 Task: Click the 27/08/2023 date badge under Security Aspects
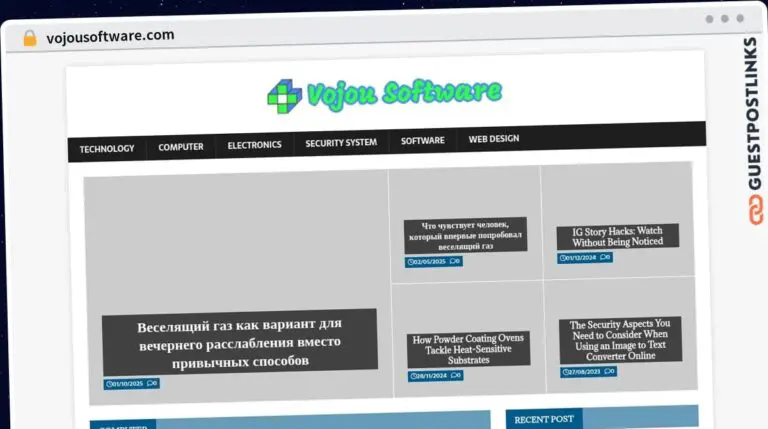tap(588, 372)
